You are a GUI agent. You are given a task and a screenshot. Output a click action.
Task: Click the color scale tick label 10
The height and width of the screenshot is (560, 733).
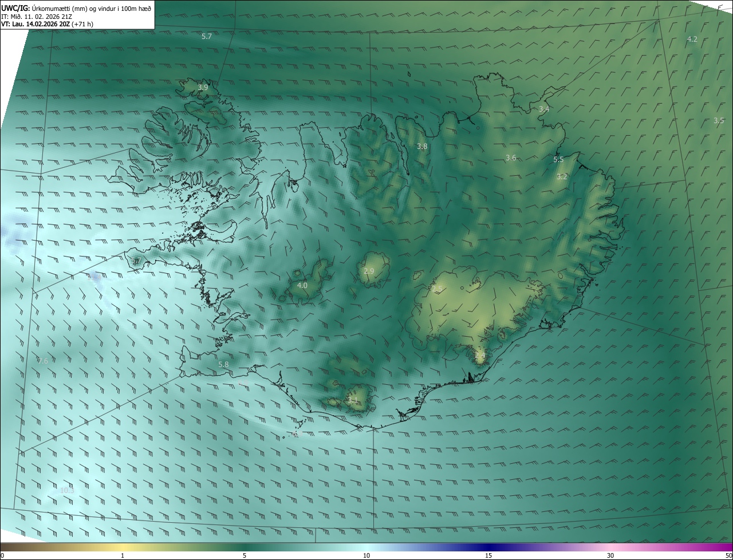pos(366,555)
